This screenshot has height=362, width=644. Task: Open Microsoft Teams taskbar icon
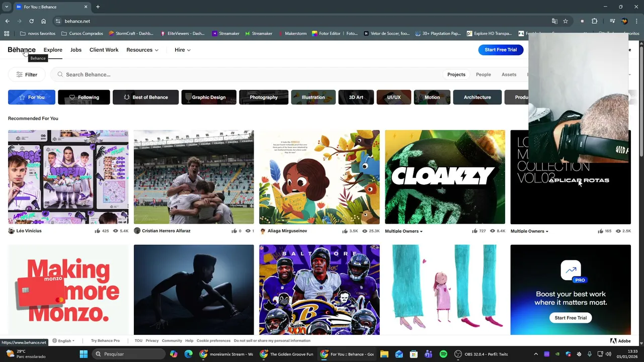(x=428, y=354)
